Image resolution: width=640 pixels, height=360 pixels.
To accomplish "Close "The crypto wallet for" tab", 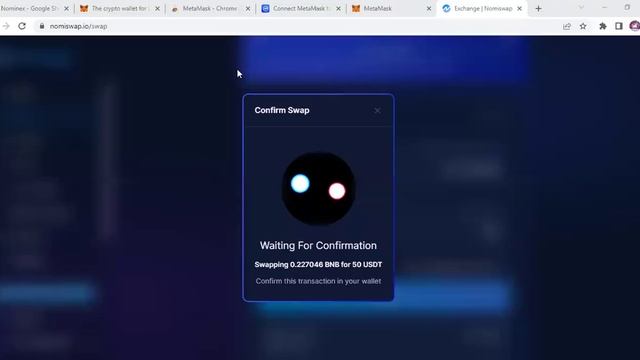I will point(157,9).
